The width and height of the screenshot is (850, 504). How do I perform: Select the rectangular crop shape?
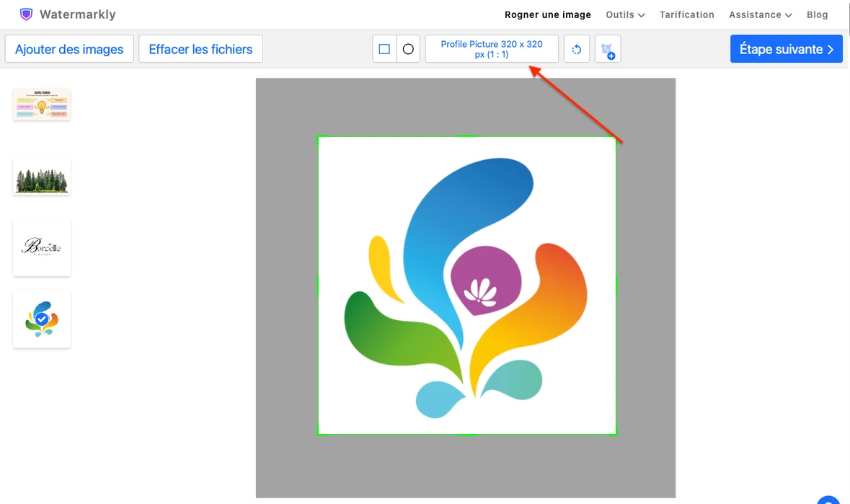point(384,49)
